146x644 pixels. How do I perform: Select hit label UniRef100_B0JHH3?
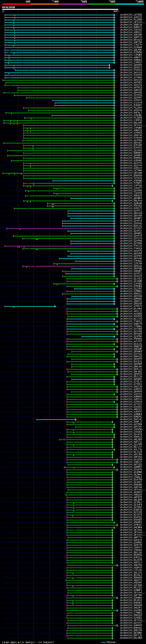(x=131, y=309)
